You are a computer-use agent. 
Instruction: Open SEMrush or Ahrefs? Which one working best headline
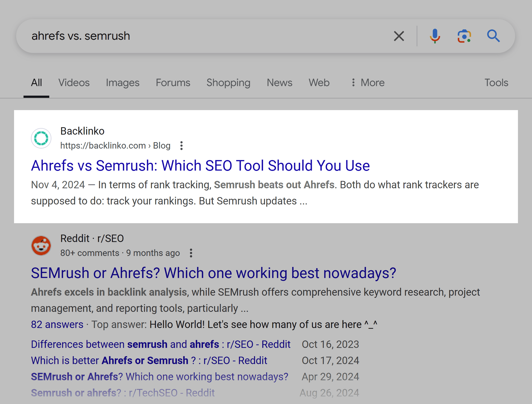pos(214,273)
